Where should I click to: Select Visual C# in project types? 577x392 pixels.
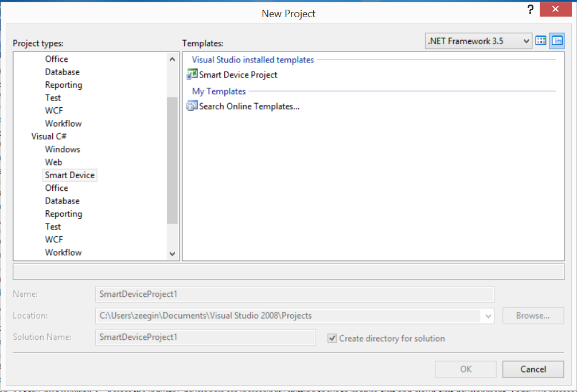[x=49, y=136]
